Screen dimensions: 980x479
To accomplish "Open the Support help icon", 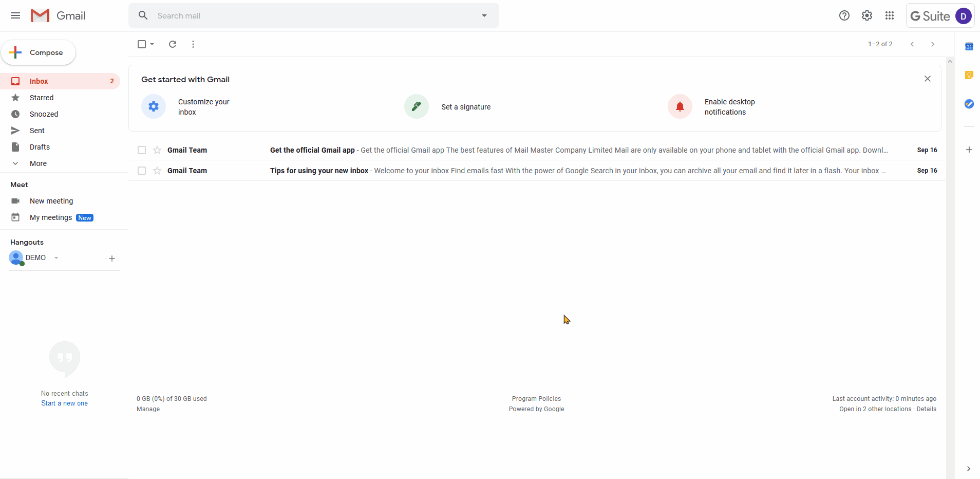I will coord(844,15).
